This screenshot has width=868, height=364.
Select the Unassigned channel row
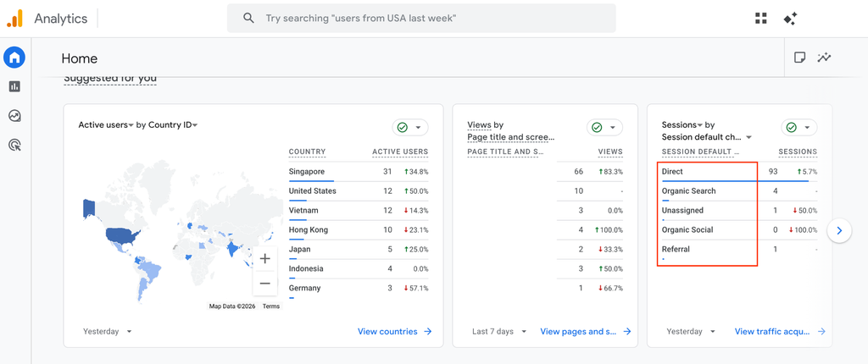tap(739, 211)
